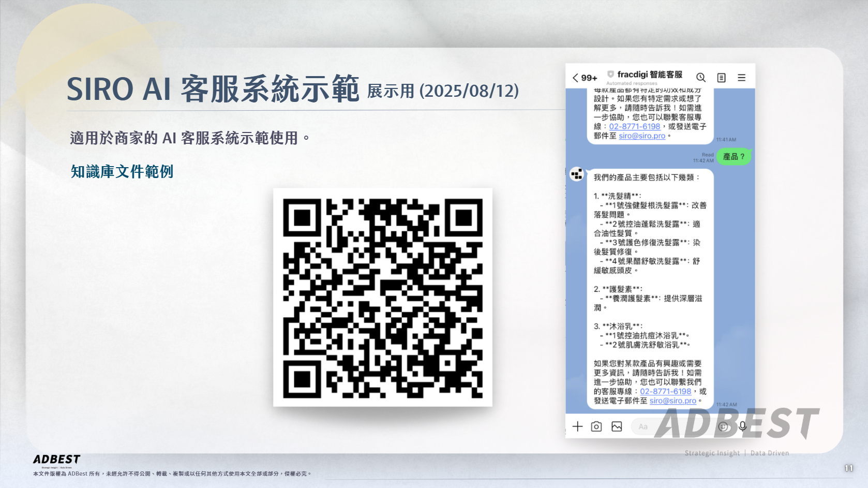The width and height of the screenshot is (868, 488).
Task: Tap the microphone voice message icon
Action: 742,426
